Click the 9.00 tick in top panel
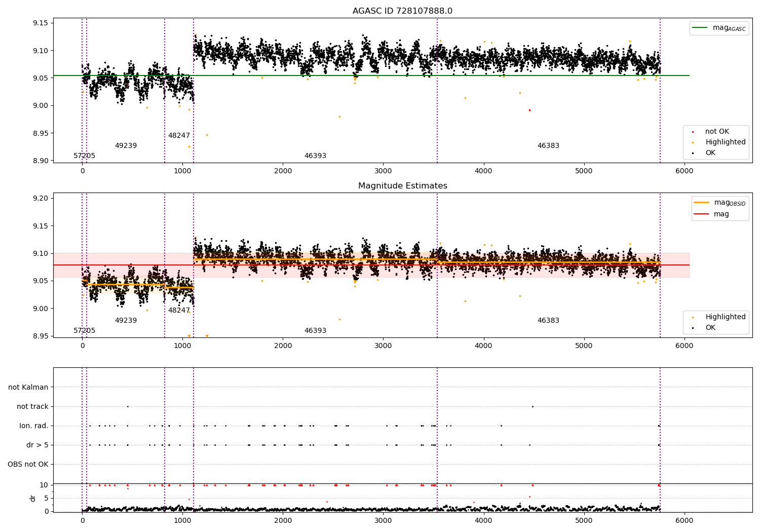Viewport: 760px width, 532px height. pos(41,106)
